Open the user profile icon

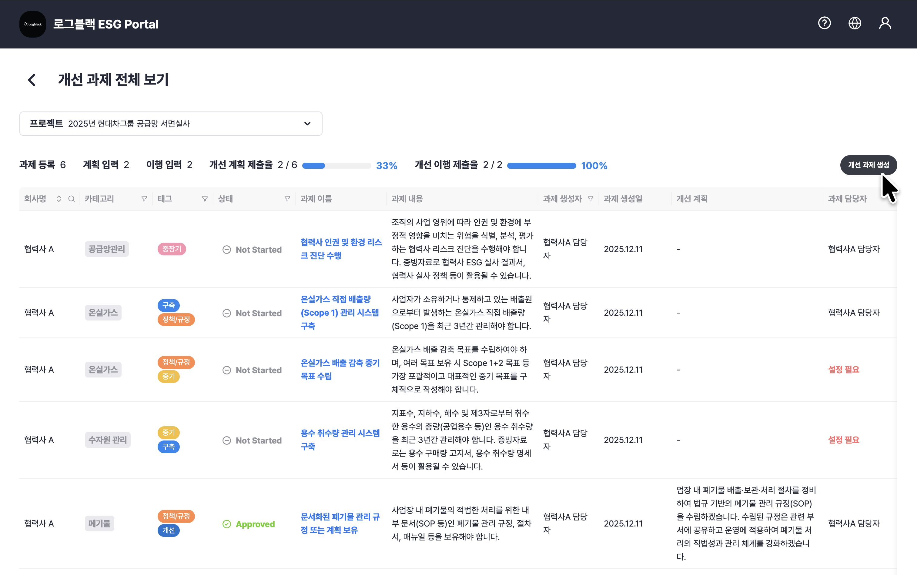pos(885,24)
